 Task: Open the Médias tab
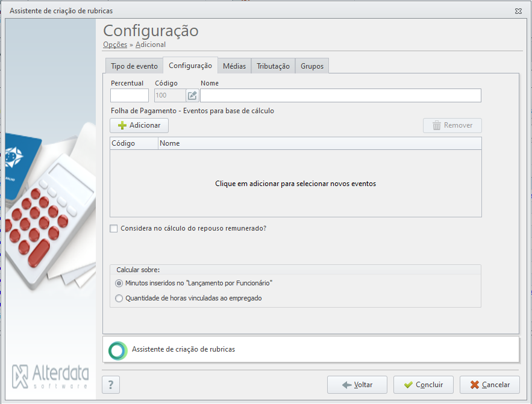[234, 66]
